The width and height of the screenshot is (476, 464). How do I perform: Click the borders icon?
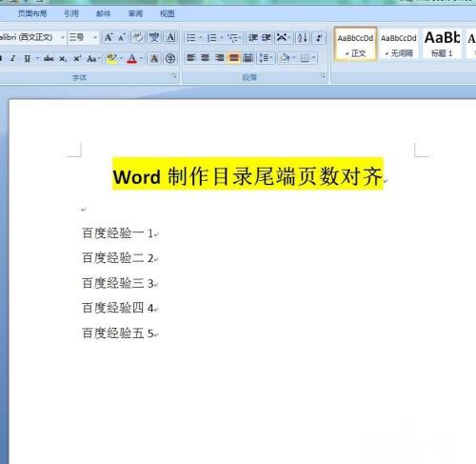pyautogui.click(x=305, y=58)
